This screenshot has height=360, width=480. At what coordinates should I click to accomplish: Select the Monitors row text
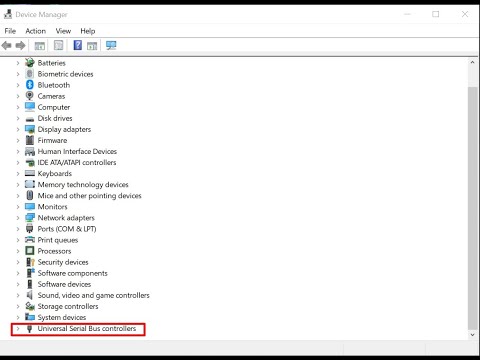53,207
